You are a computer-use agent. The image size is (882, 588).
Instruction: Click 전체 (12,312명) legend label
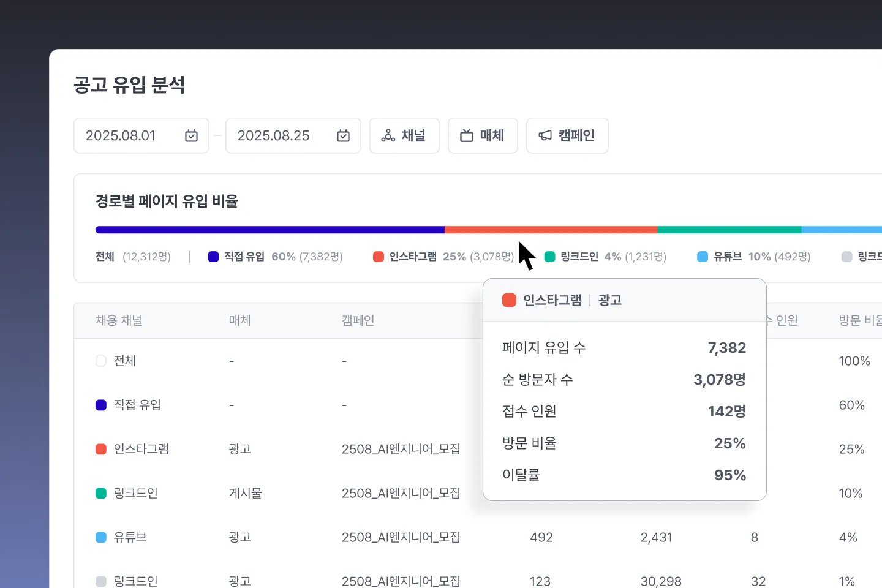click(133, 257)
